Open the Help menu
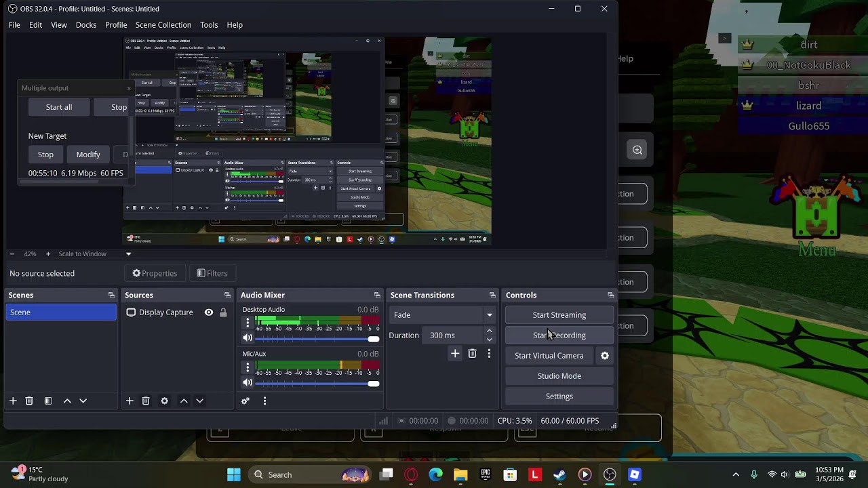This screenshot has width=868, height=488. tap(235, 25)
